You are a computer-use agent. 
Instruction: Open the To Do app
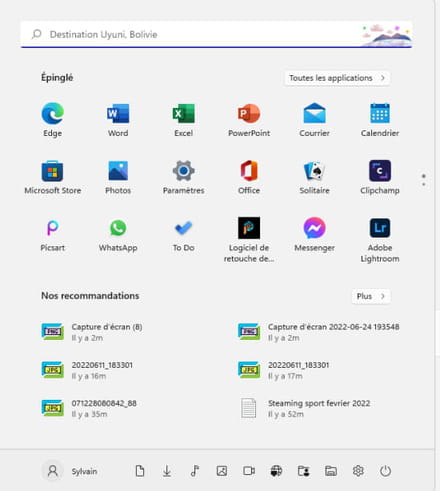pos(183,235)
